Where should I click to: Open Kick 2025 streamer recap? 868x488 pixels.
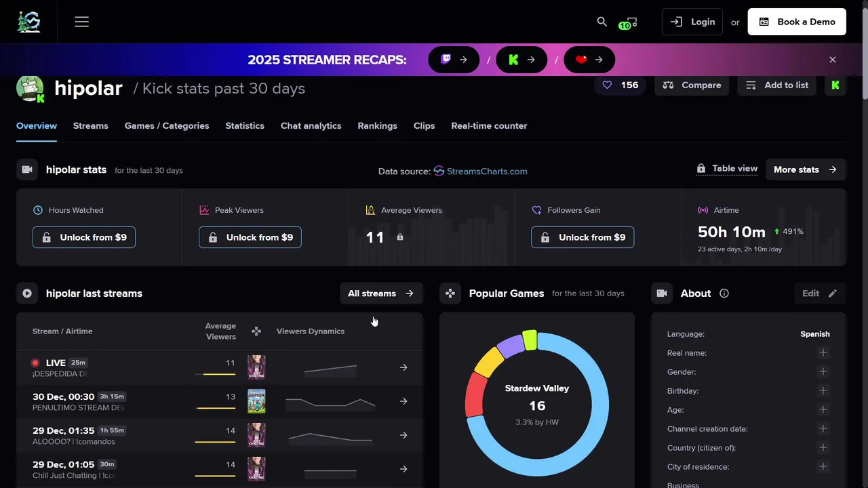coord(521,60)
